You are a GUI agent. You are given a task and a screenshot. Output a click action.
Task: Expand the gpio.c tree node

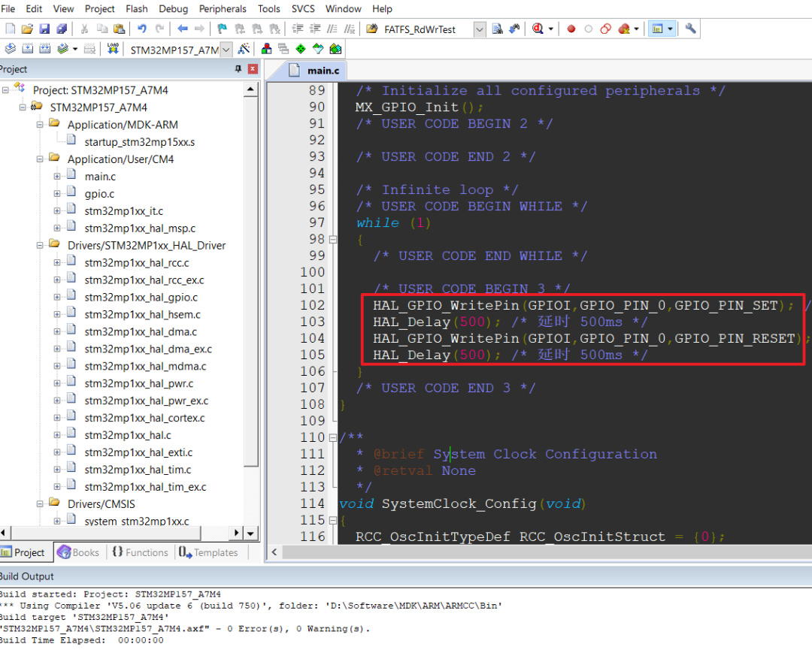tap(57, 194)
